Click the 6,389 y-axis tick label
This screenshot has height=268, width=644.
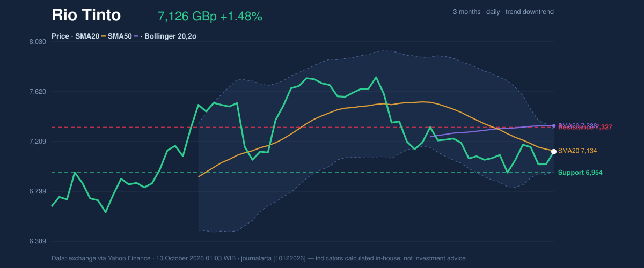coord(38,241)
